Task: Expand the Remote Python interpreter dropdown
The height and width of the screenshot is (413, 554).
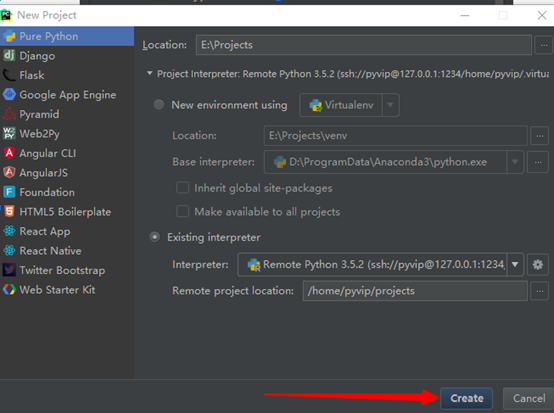Action: pos(515,264)
